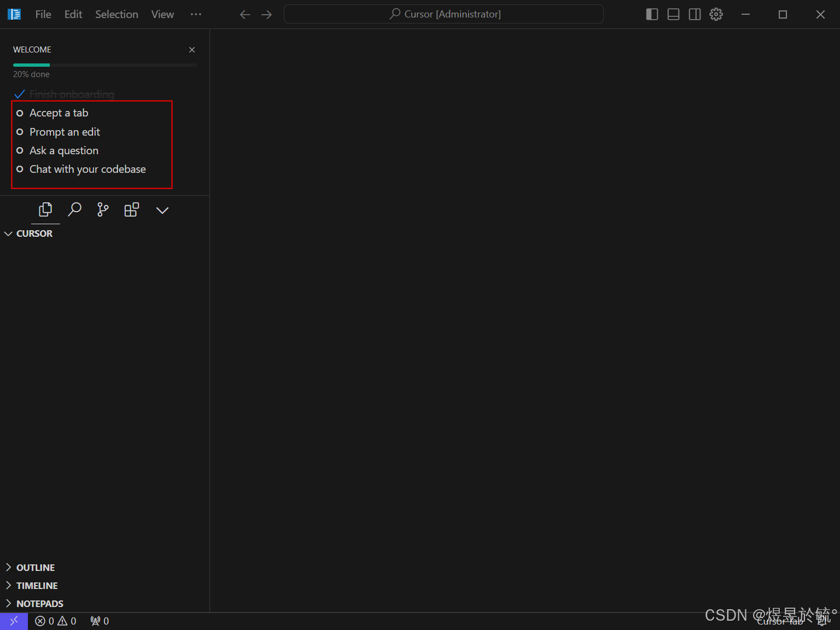This screenshot has height=630, width=840.
Task: Open the Search view icon
Action: (74, 210)
